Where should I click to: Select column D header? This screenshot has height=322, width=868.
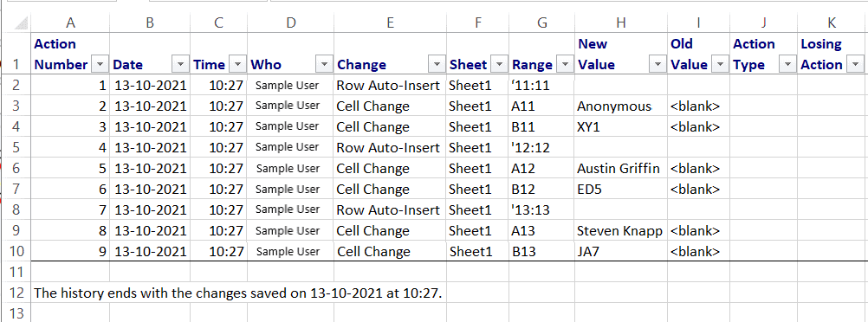[x=290, y=23]
